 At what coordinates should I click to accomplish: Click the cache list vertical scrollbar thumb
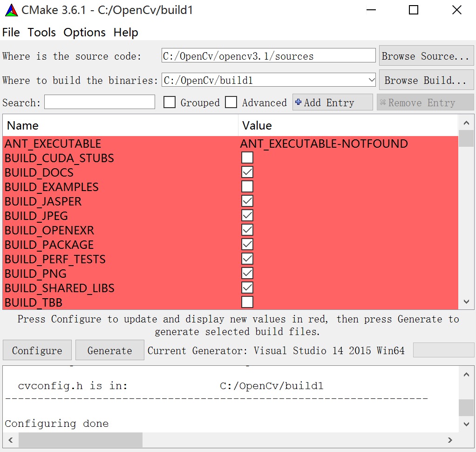tap(466, 138)
